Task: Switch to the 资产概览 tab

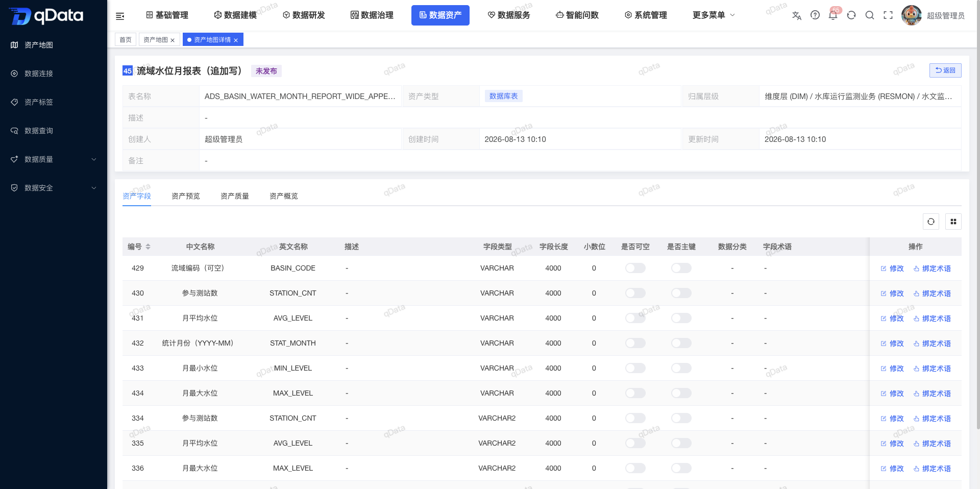Action: pos(284,196)
